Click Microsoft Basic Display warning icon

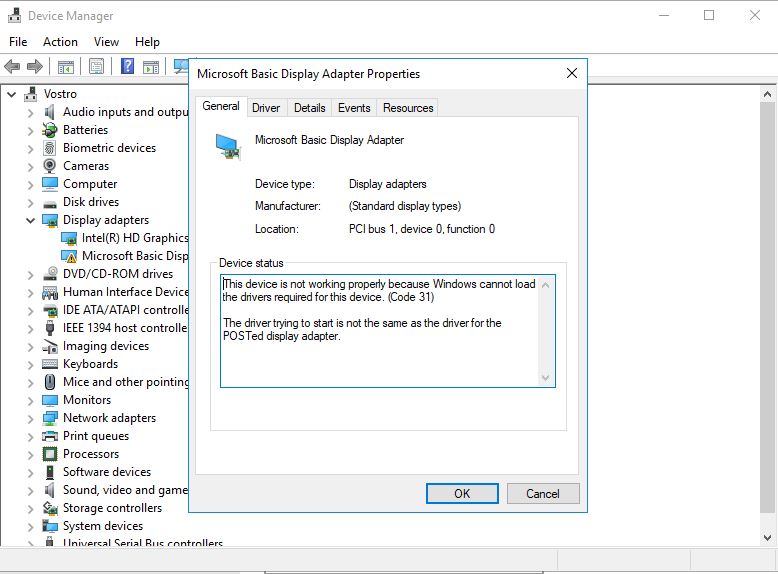(x=69, y=256)
